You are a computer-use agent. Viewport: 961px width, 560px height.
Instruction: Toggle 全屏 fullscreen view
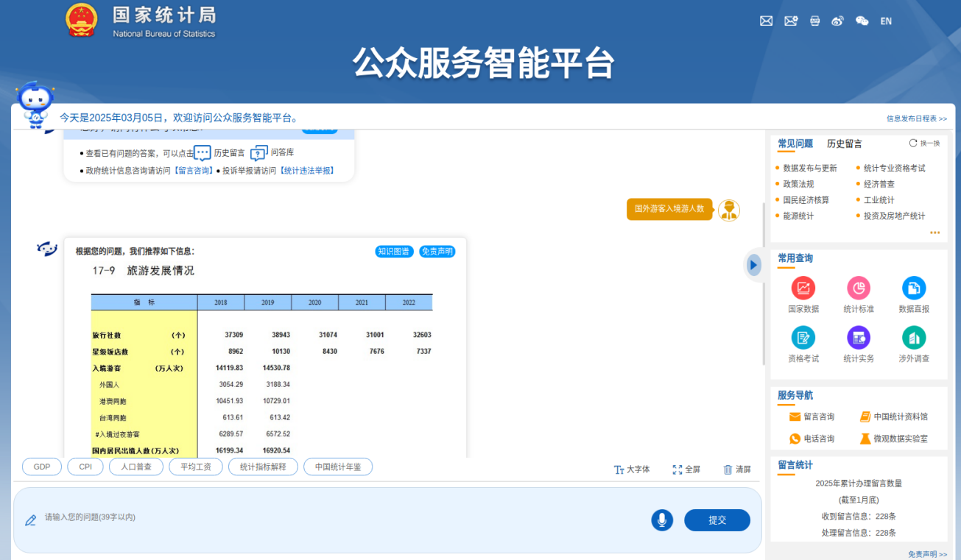pyautogui.click(x=686, y=469)
